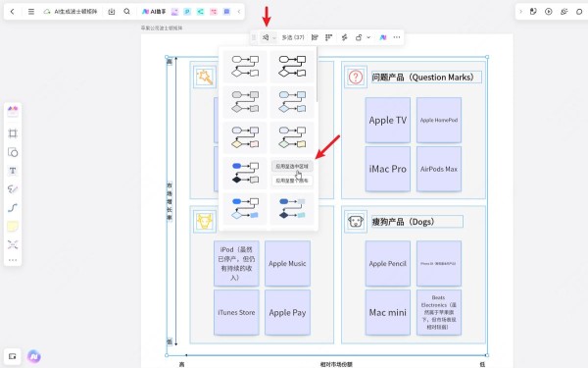
Task: Apply style to selected area (应用至选中区域)
Action: pos(292,166)
